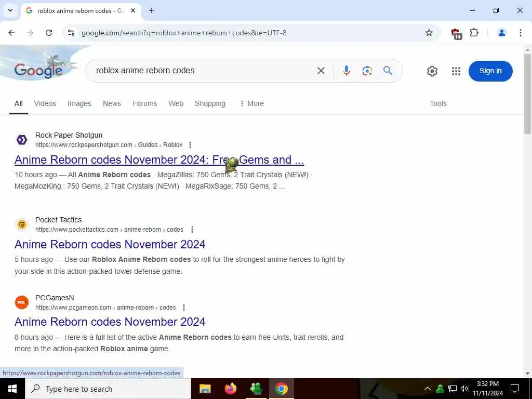Reload the current page
This screenshot has height=399, width=532.
[49, 33]
